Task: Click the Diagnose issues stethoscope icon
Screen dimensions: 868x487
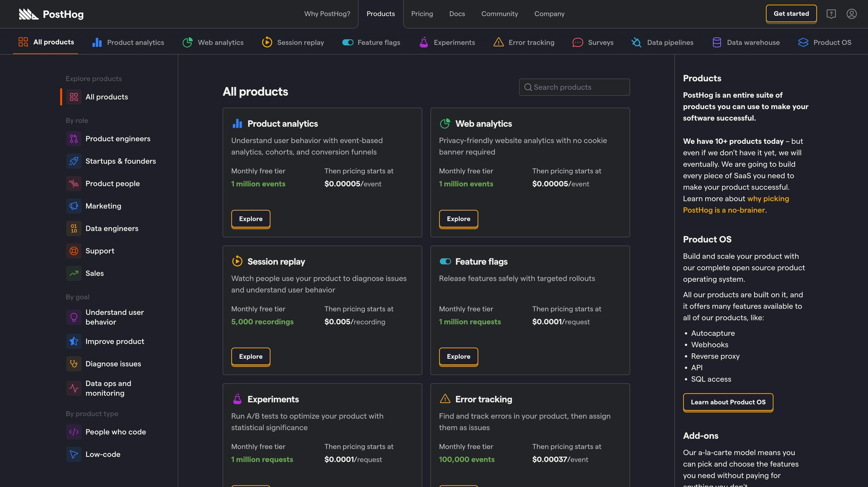Action: [x=74, y=364]
